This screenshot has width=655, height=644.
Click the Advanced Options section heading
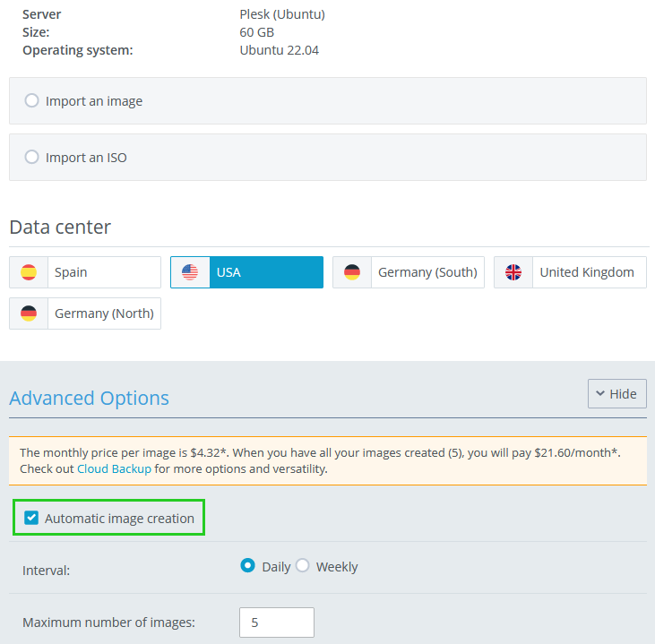90,398
